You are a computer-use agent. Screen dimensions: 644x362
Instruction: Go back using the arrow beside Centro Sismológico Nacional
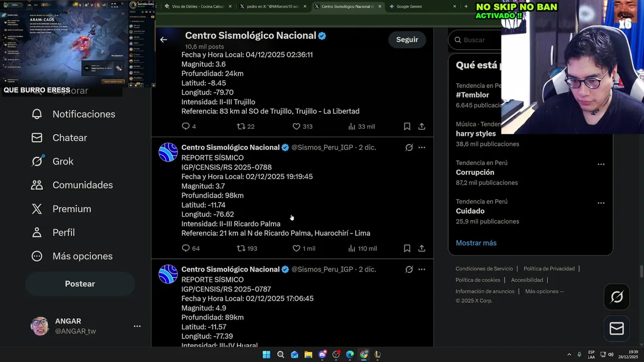(x=164, y=39)
